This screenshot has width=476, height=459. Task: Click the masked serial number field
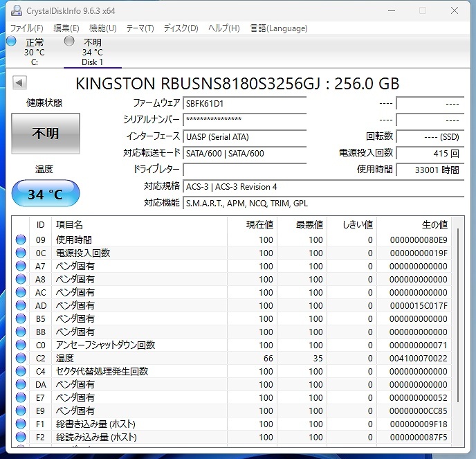[x=245, y=120]
